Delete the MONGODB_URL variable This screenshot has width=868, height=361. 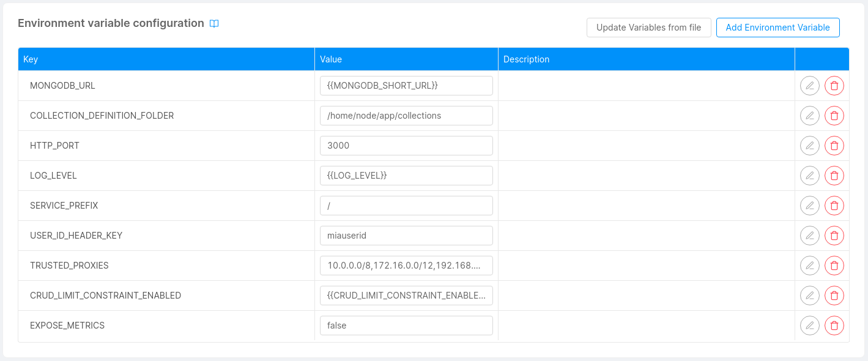[x=834, y=86]
